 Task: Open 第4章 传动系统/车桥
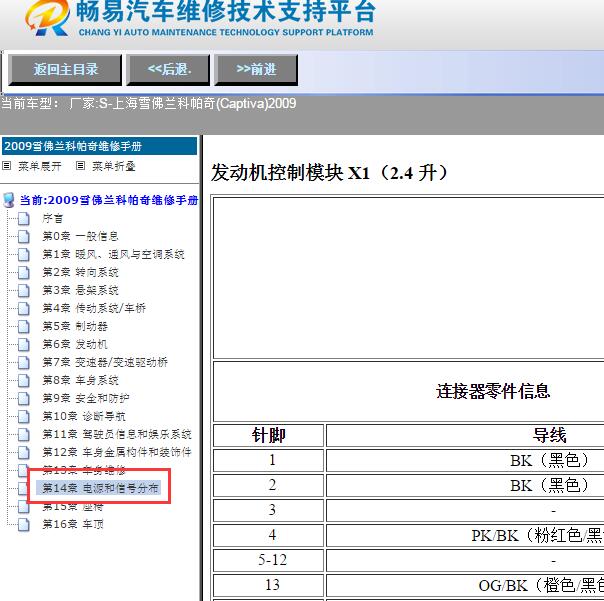pyautogui.click(x=94, y=308)
